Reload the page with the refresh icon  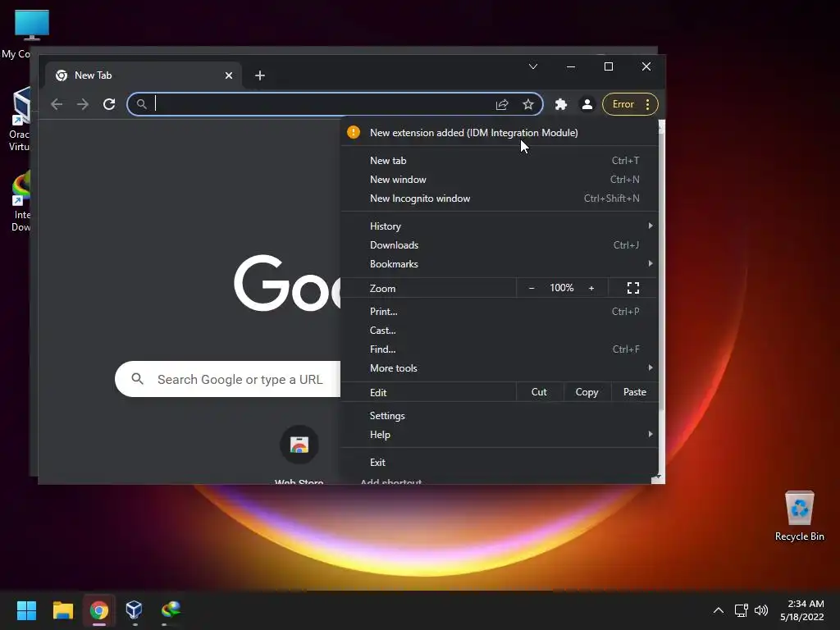(x=109, y=104)
